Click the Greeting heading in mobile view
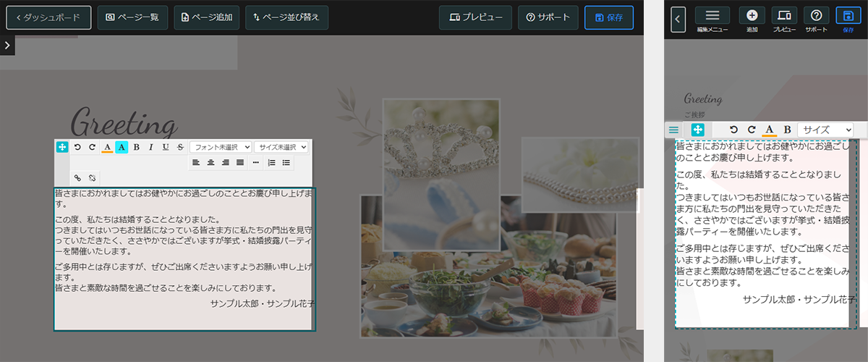 coord(703,98)
